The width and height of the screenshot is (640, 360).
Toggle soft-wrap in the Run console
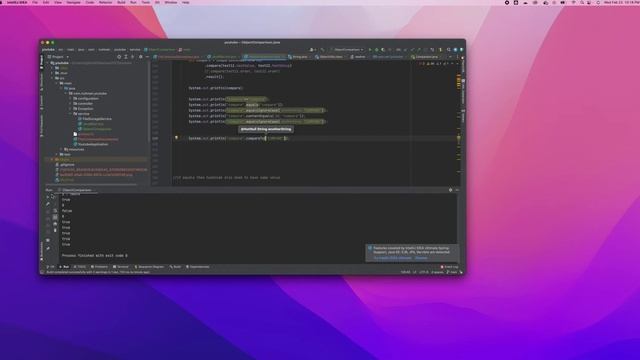click(x=55, y=211)
